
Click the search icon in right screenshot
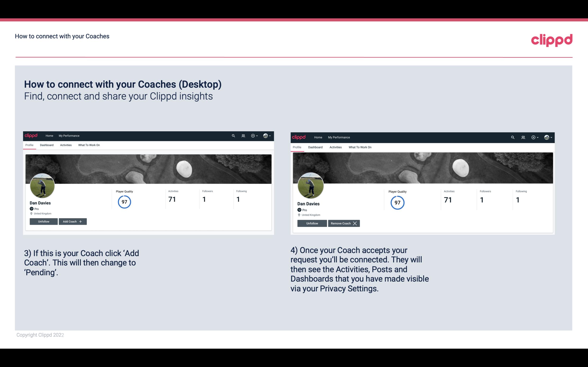point(513,137)
